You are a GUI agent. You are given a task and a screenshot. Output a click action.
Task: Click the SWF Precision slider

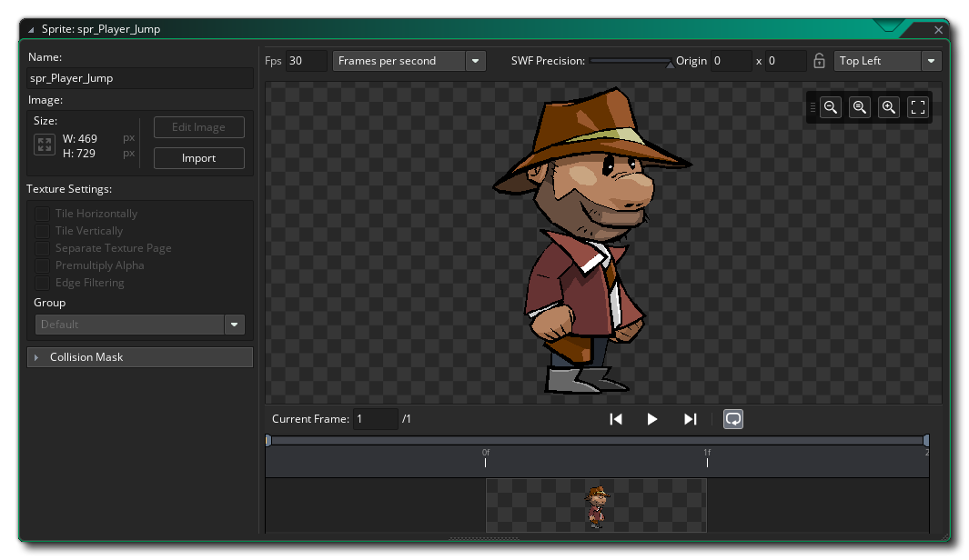pos(631,61)
